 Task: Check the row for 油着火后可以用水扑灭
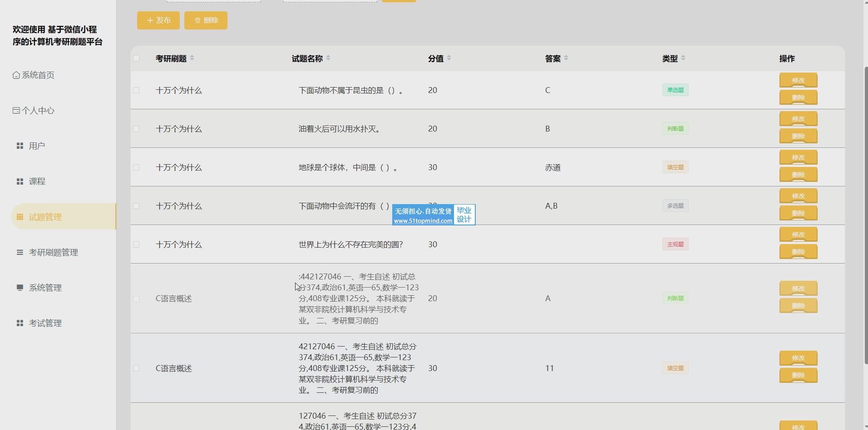136,129
